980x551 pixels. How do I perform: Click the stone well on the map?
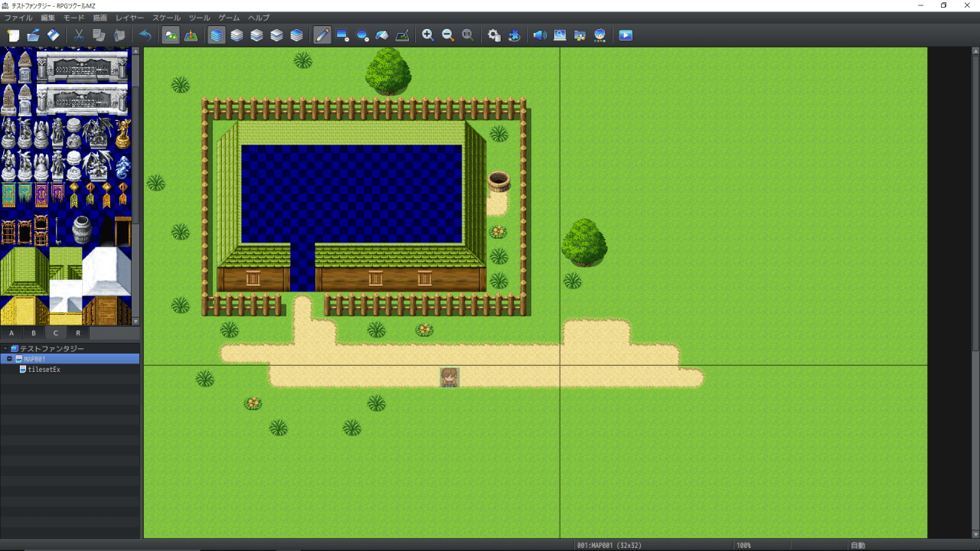498,181
